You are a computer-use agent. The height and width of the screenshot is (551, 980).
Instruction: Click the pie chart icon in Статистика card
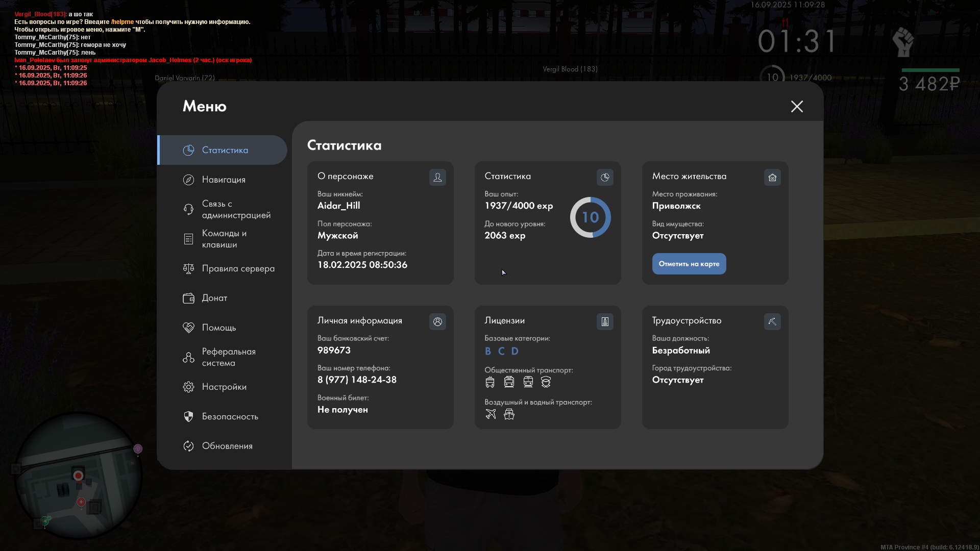click(x=605, y=177)
